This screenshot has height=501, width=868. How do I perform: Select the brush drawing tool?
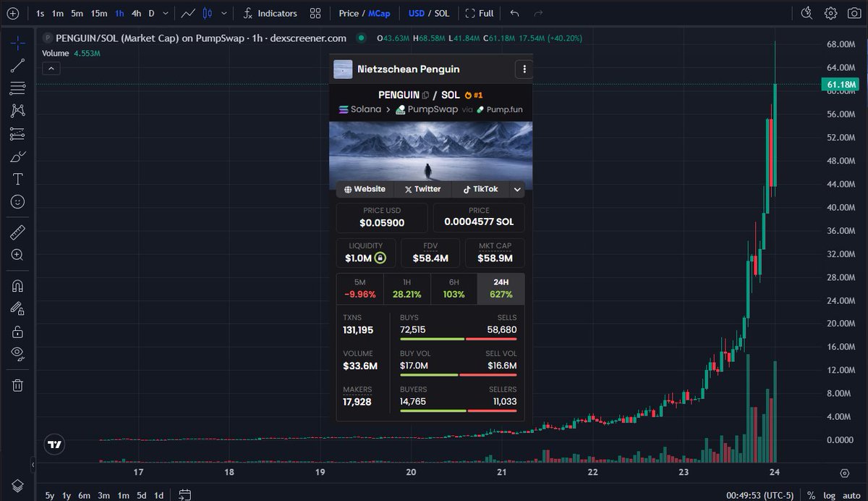pyautogui.click(x=17, y=156)
